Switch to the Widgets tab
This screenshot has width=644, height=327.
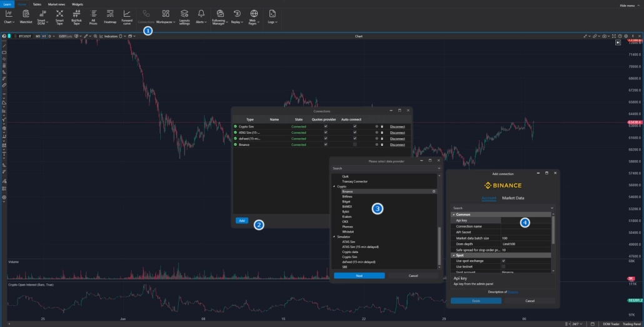pyautogui.click(x=77, y=4)
